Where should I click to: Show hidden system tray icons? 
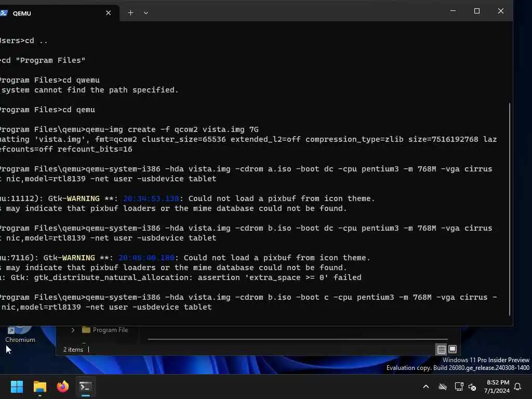pyautogui.click(x=426, y=387)
